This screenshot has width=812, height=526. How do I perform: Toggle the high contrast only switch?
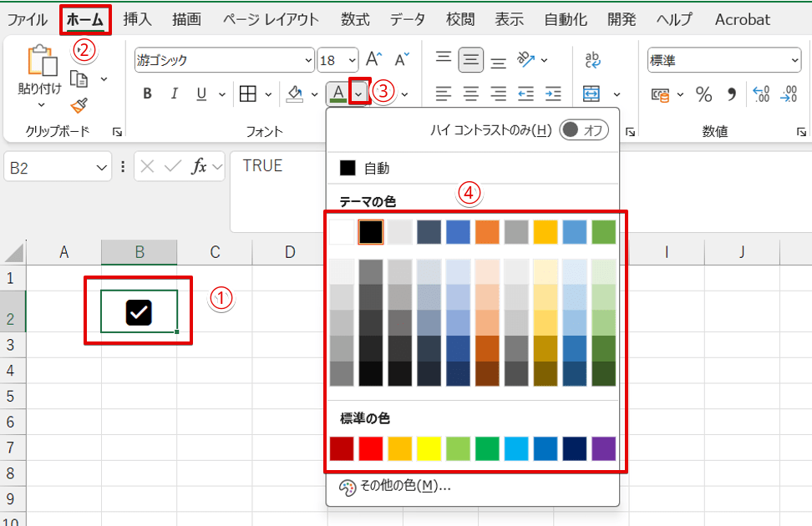tap(584, 130)
